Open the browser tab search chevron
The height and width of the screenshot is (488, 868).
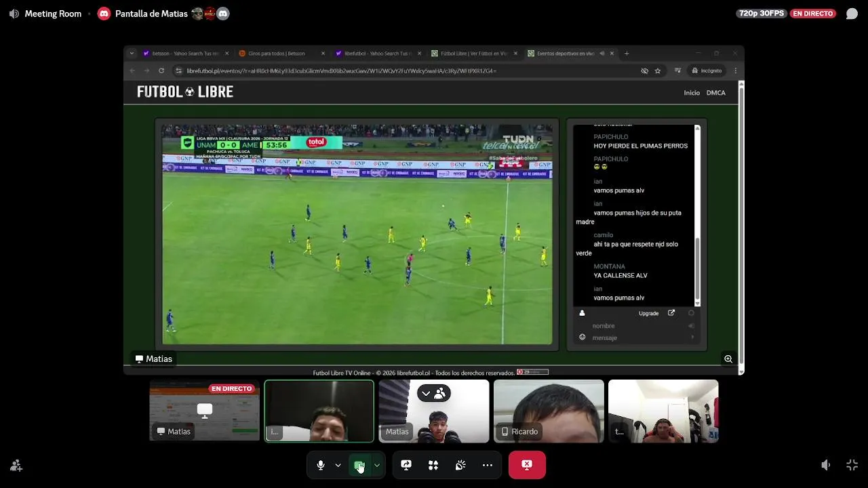pos(132,54)
